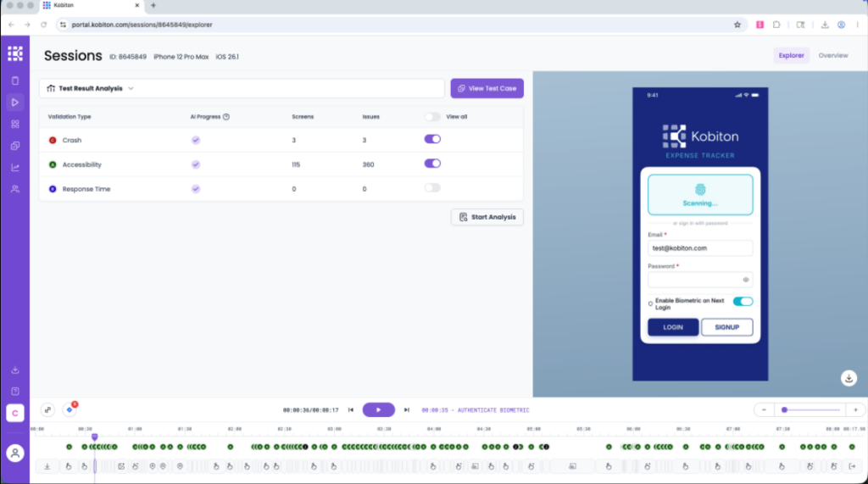Turn on the View all toggle

point(432,117)
